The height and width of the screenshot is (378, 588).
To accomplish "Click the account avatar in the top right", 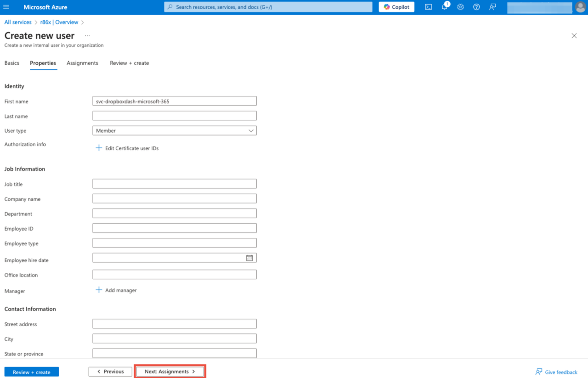I will pyautogui.click(x=579, y=7).
